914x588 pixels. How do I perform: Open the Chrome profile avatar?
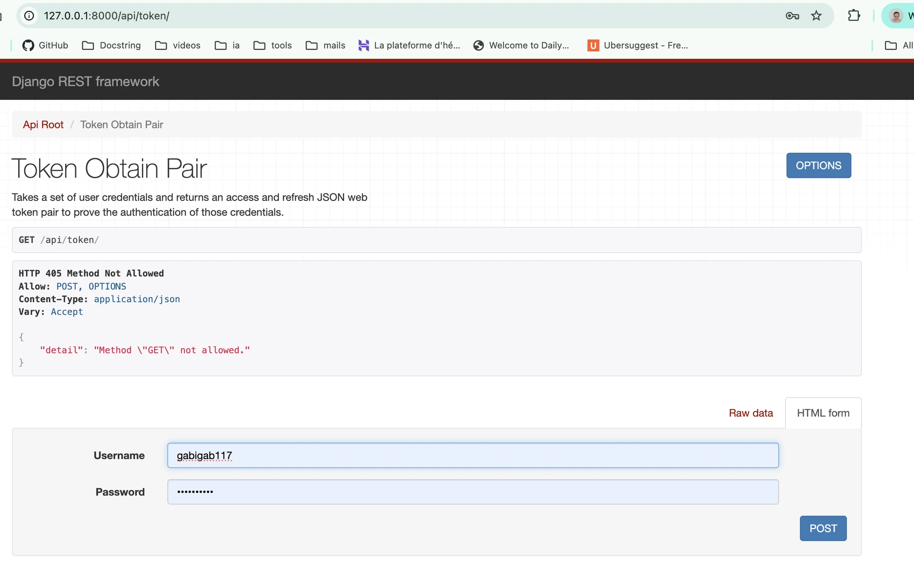click(896, 16)
